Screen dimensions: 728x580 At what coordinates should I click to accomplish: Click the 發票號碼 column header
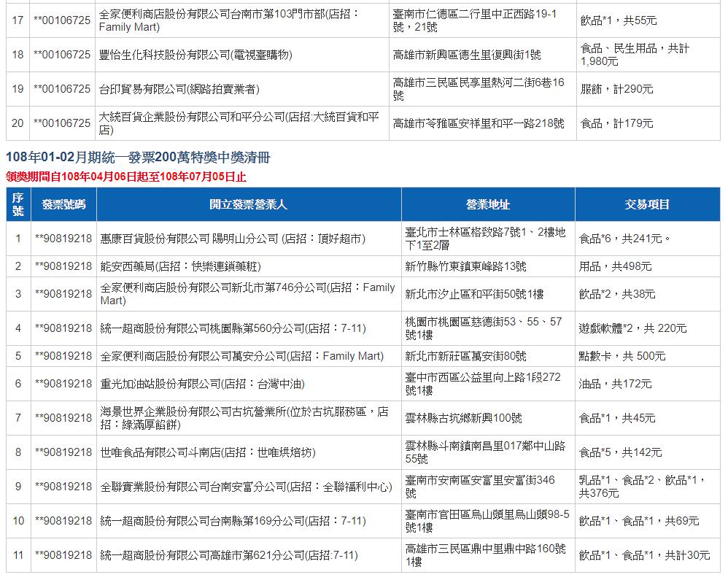63,204
